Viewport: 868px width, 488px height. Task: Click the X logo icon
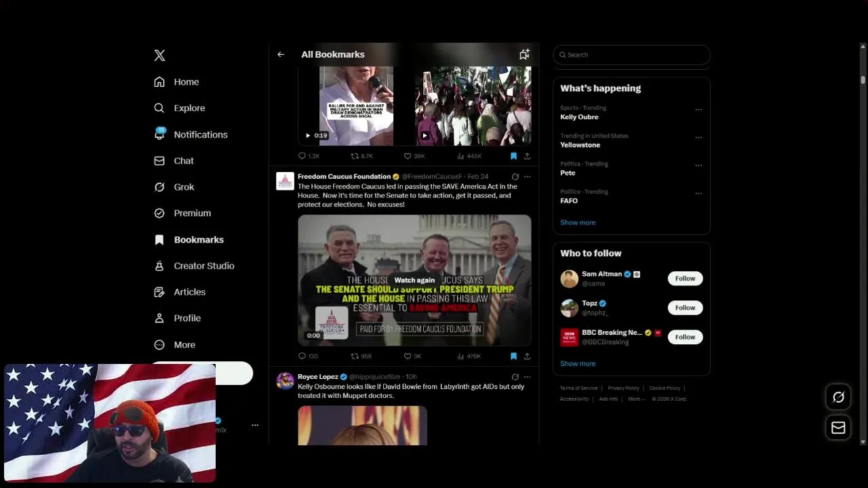(159, 56)
